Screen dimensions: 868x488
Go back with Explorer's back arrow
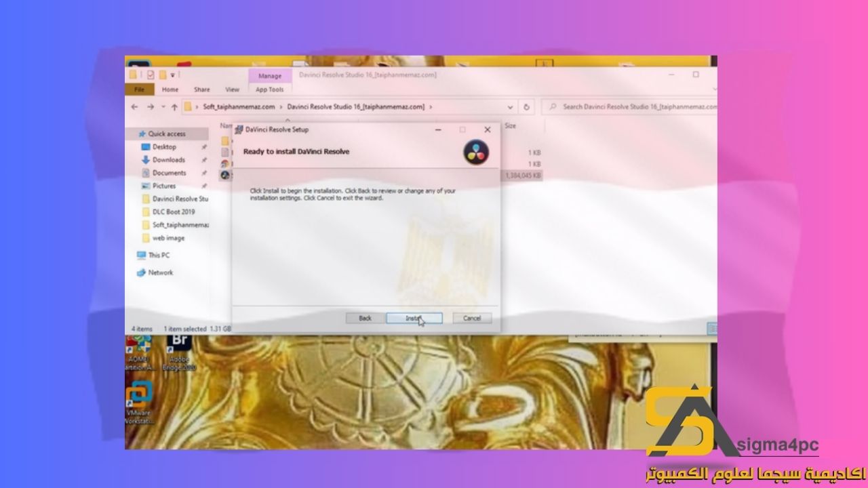click(x=134, y=107)
